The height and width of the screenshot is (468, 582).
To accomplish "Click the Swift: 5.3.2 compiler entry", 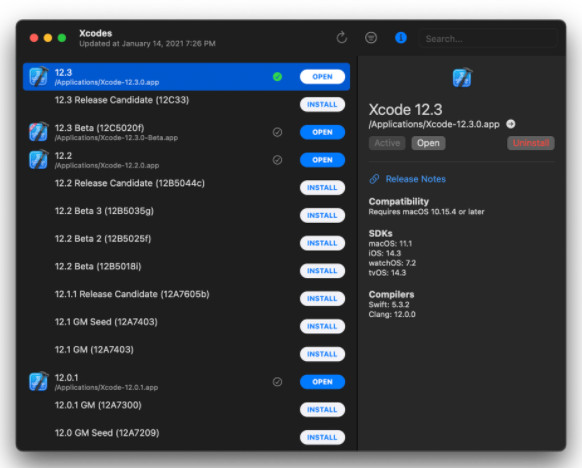I will coord(389,305).
